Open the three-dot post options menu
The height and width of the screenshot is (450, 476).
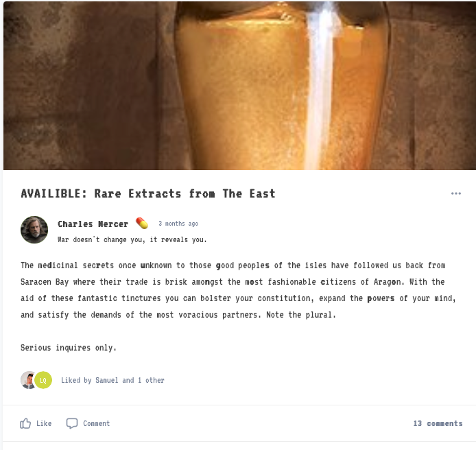[456, 193]
